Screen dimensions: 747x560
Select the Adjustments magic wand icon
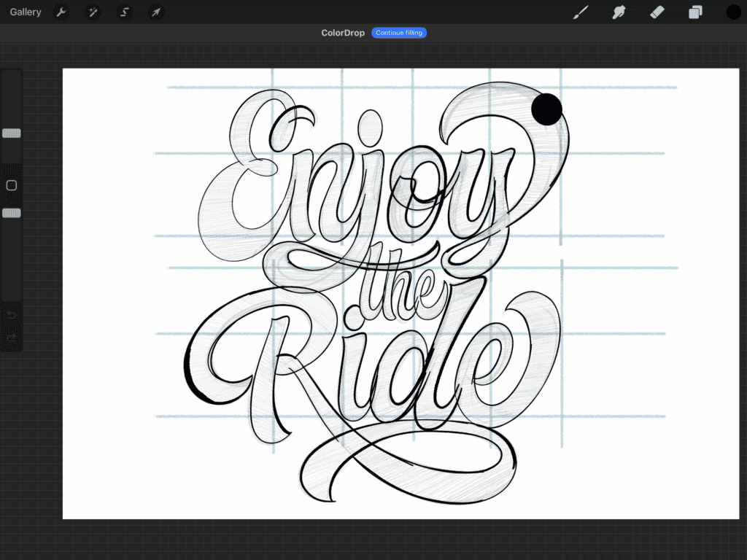[93, 12]
